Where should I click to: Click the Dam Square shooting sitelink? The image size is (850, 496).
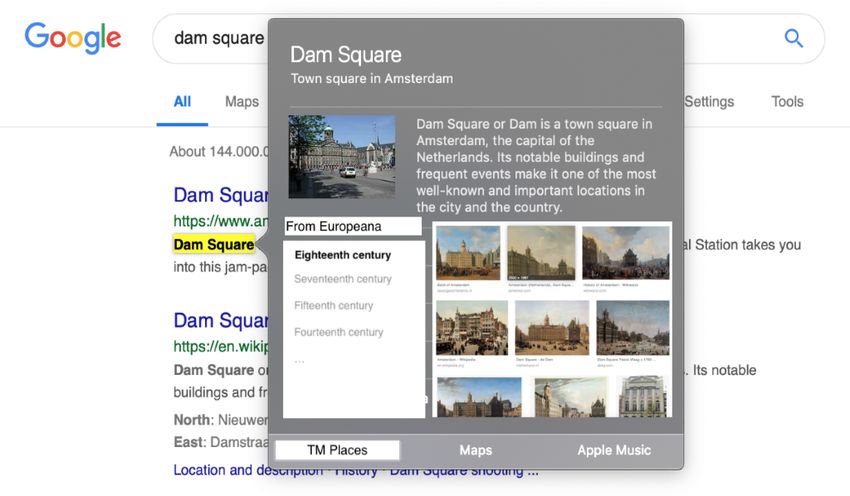[464, 471]
